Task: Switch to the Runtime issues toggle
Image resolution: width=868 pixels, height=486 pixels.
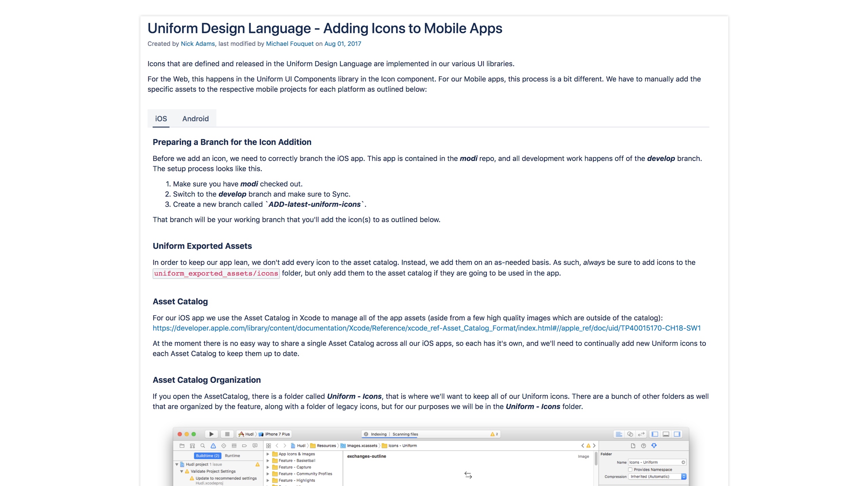Action: [232, 456]
